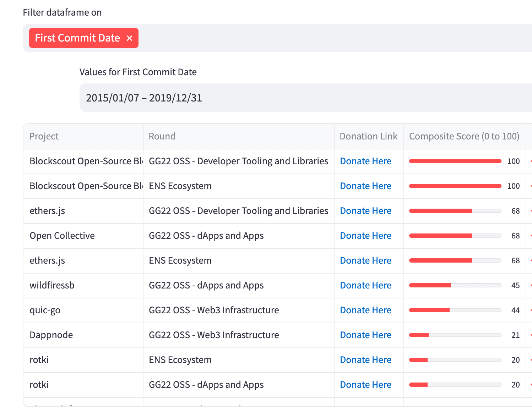Open the First Commit Date range picker
Screen dimensions: 532x418
click(305, 98)
